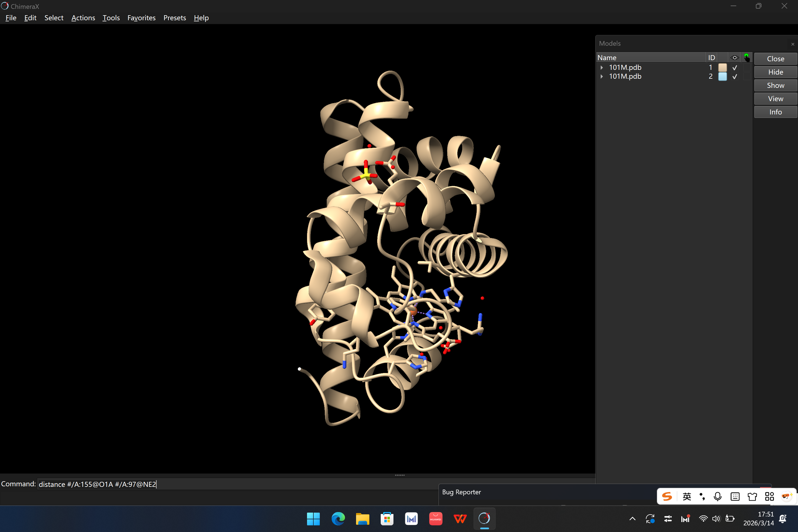Click ChimeraX icon in the taskbar

pos(484,519)
